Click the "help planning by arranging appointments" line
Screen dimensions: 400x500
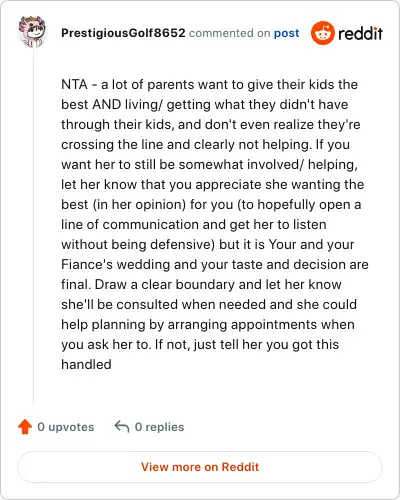click(208, 324)
